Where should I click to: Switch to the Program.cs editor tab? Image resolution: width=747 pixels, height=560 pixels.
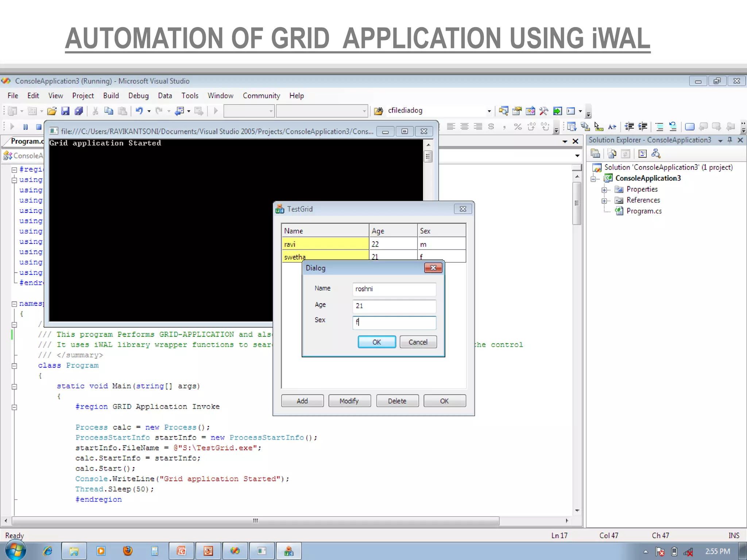click(x=27, y=141)
